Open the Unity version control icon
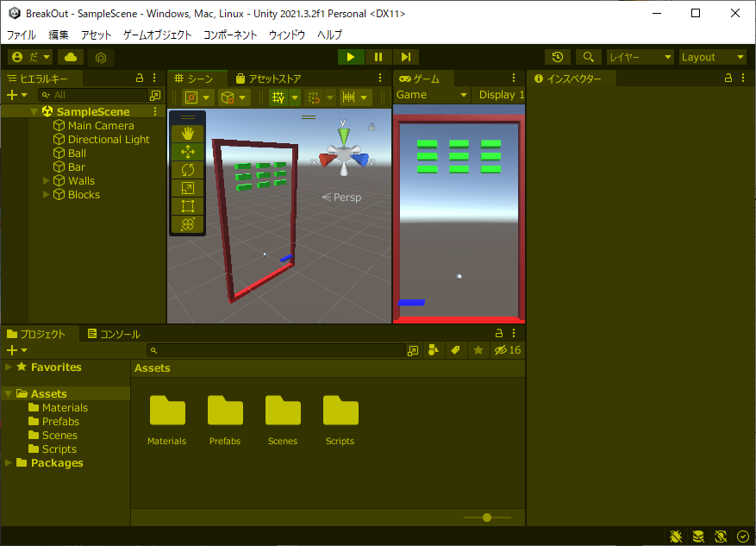This screenshot has height=546, width=756. [101, 58]
